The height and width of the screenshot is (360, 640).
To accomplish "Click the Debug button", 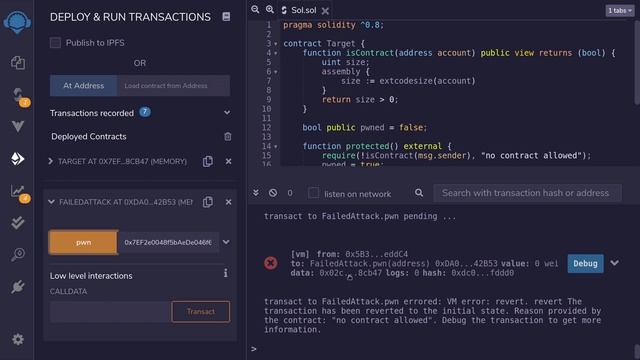I will (585, 263).
